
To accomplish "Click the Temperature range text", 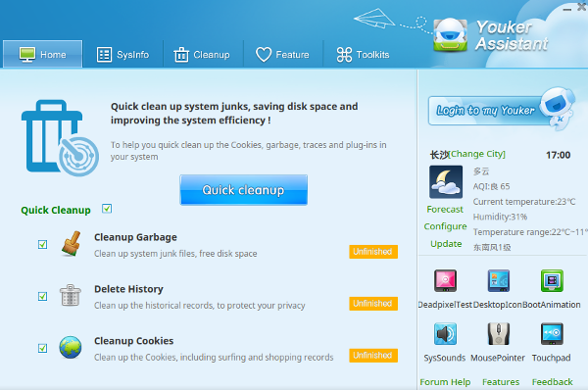I will [530, 232].
